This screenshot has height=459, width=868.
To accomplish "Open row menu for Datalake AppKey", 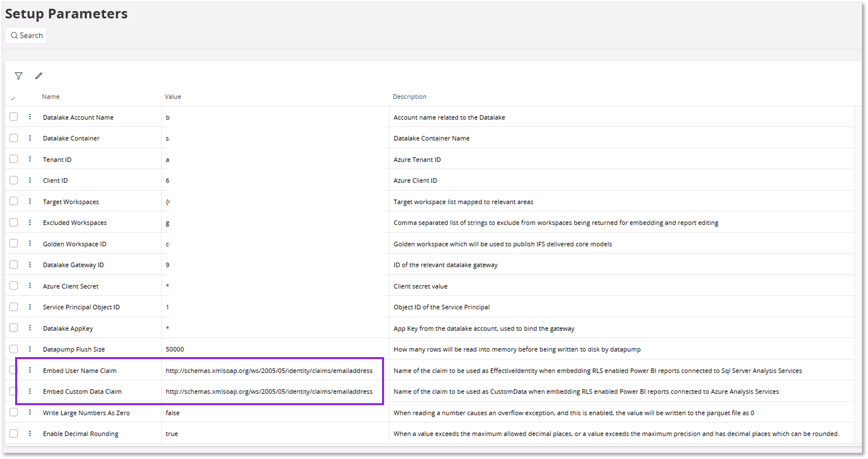I will pyautogui.click(x=30, y=328).
